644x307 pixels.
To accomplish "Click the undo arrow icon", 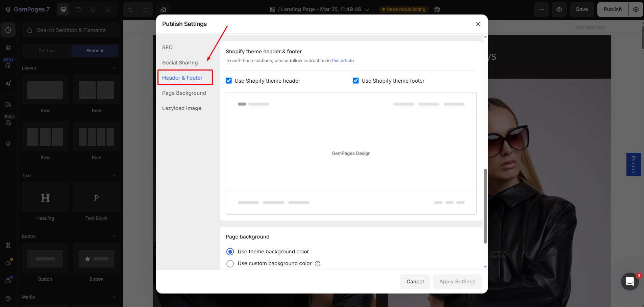I will coord(130,9).
